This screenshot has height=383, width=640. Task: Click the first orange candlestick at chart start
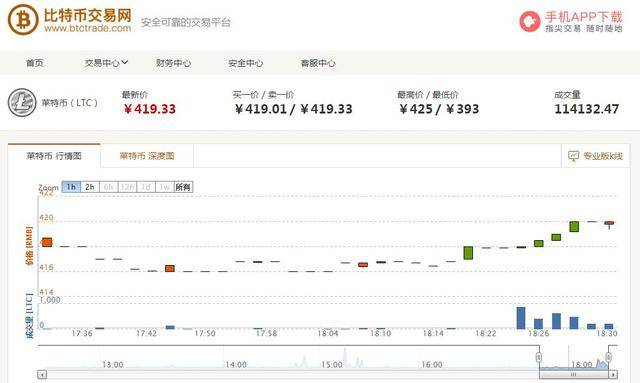click(x=47, y=242)
